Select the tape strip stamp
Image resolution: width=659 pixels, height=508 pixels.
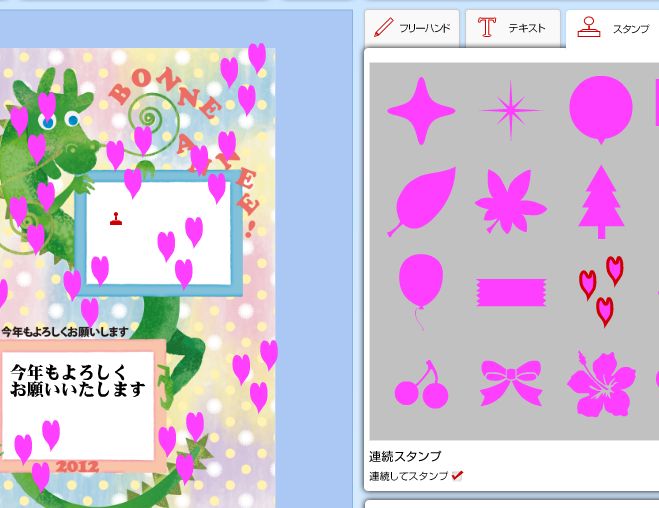click(511, 292)
